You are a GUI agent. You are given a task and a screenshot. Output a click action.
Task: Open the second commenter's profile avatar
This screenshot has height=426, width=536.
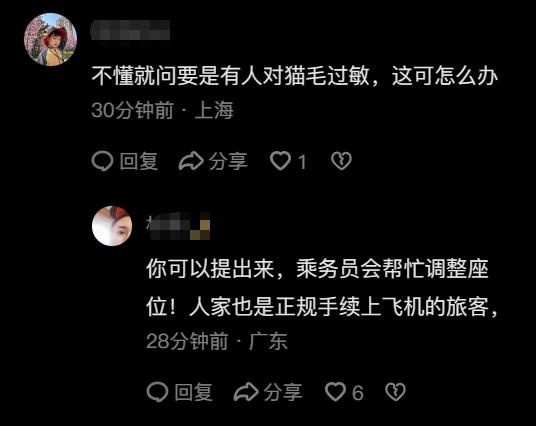click(112, 226)
